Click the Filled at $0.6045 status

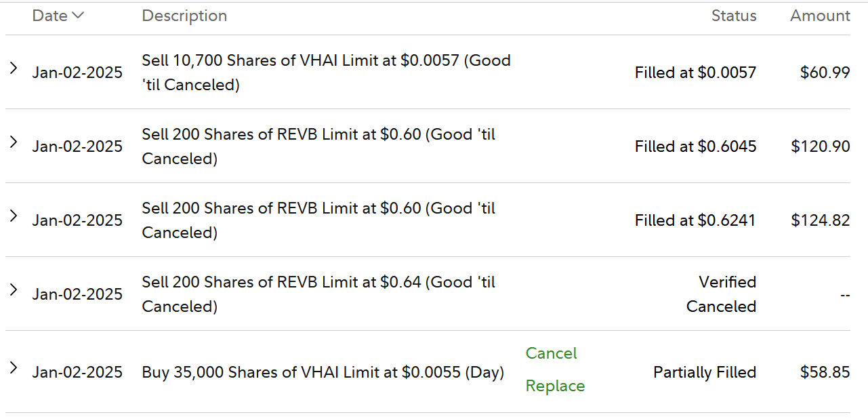(695, 146)
